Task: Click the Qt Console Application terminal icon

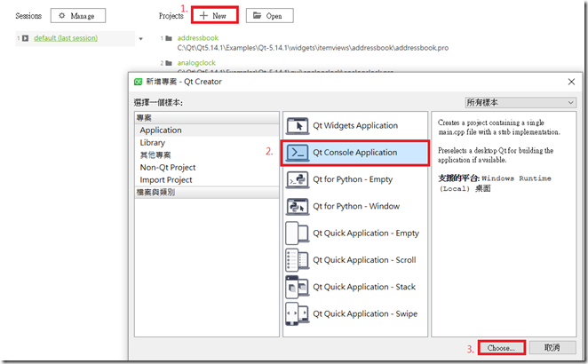Action: pos(298,153)
